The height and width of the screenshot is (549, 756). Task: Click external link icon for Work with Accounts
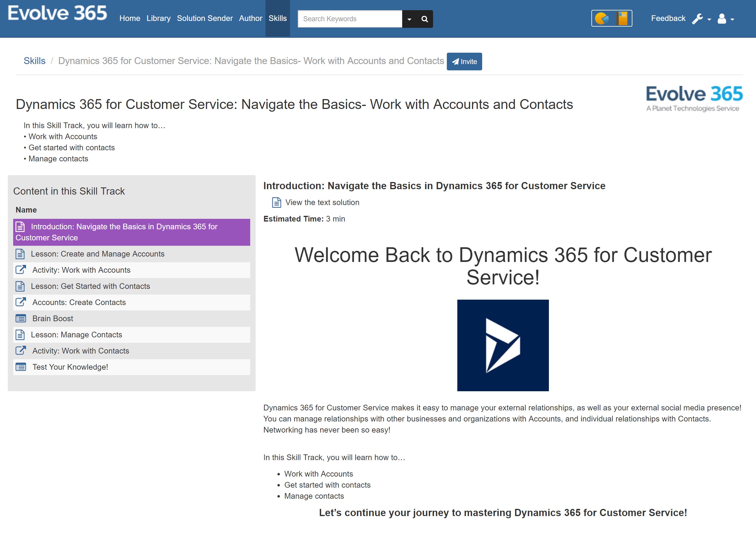(x=21, y=270)
